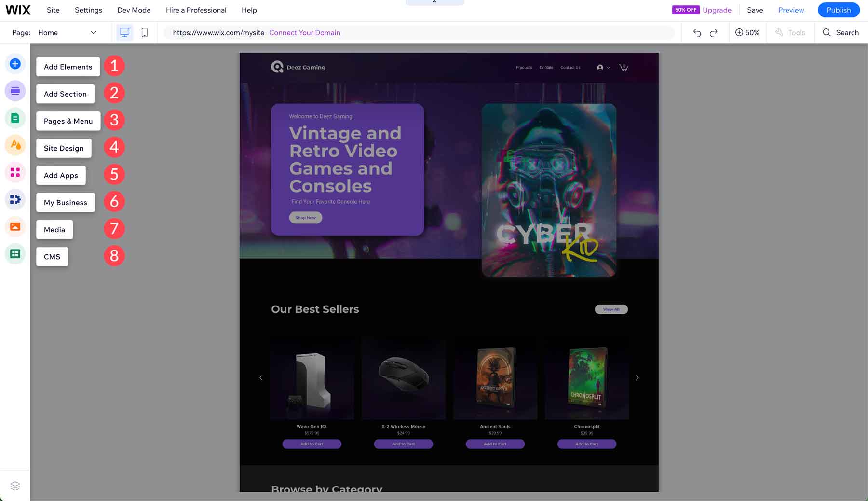This screenshot has height=501, width=868.
Task: Select the pink Add Apps grid icon
Action: pos(15,172)
